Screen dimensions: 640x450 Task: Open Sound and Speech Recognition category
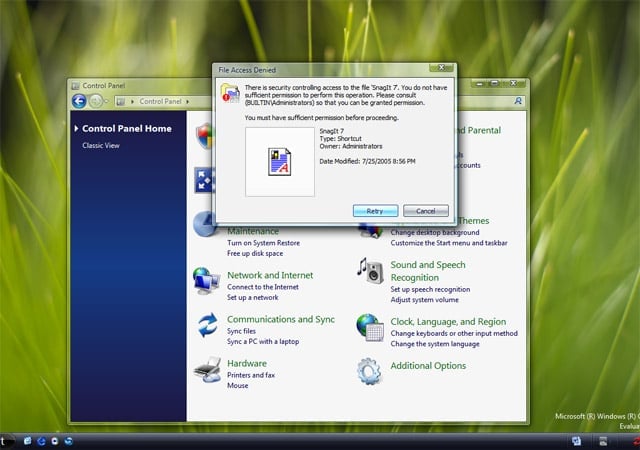pyautogui.click(x=428, y=271)
